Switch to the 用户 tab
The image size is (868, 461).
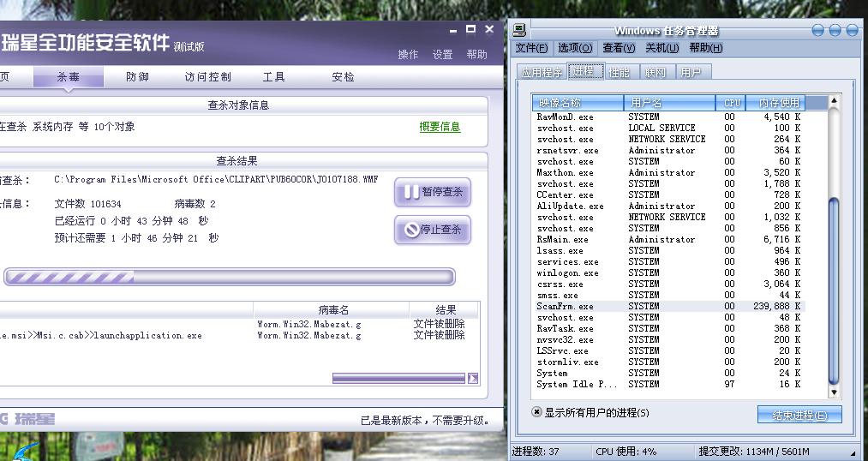(x=691, y=73)
